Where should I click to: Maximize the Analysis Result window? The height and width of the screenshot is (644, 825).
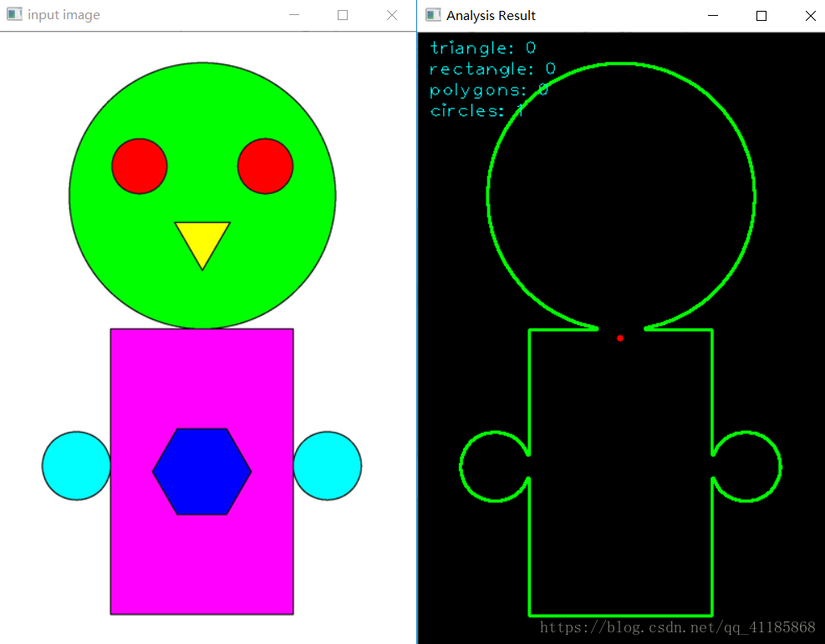pos(761,16)
